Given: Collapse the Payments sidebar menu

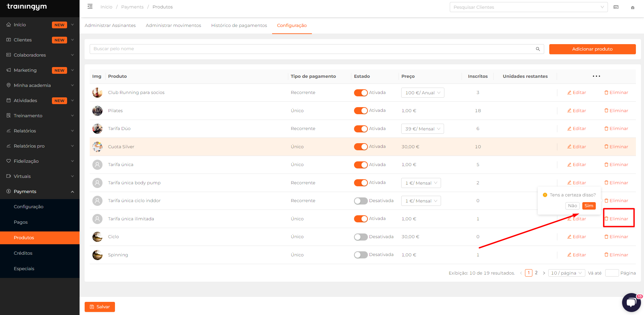Looking at the screenshot, I should (x=40, y=191).
